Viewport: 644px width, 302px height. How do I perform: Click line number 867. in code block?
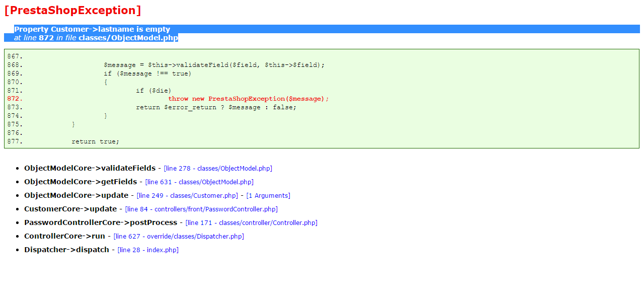pos(15,56)
